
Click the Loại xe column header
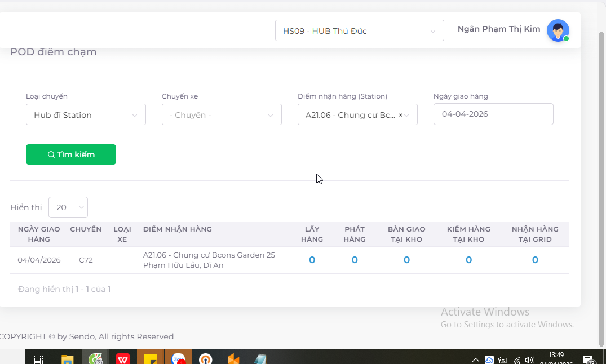click(122, 234)
